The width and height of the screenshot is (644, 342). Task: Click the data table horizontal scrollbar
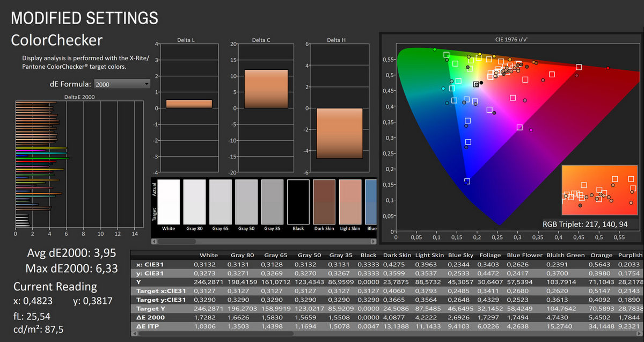pyautogui.click(x=376, y=334)
